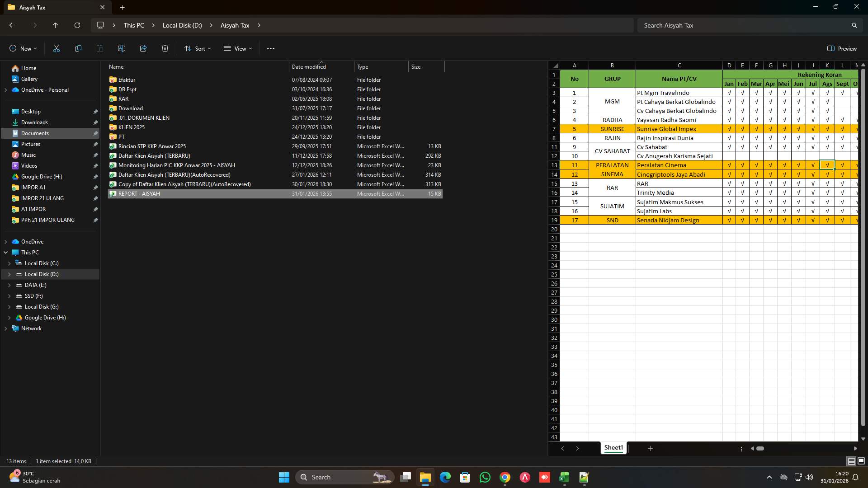Cut the selected REPORT - AISYAH file

[56, 48]
